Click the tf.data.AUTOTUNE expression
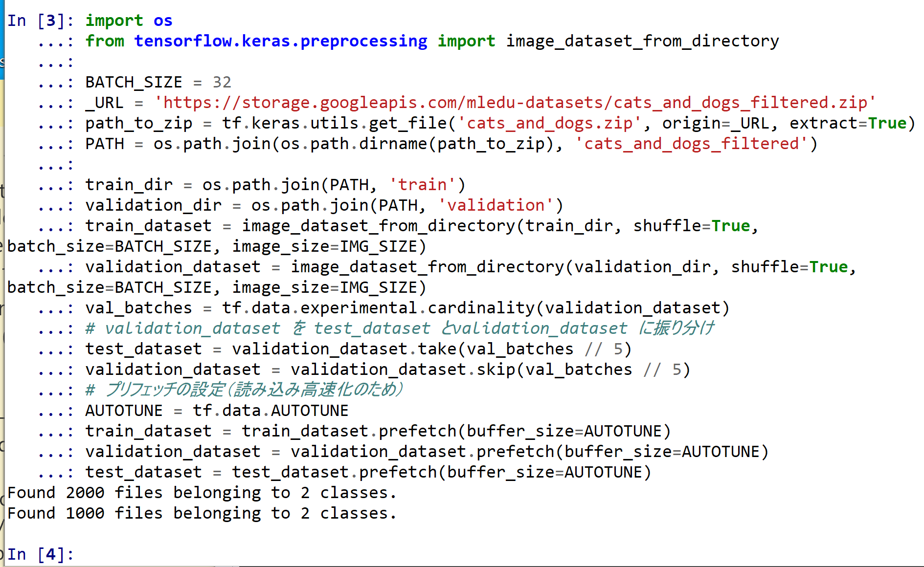The image size is (924, 567). click(x=270, y=411)
